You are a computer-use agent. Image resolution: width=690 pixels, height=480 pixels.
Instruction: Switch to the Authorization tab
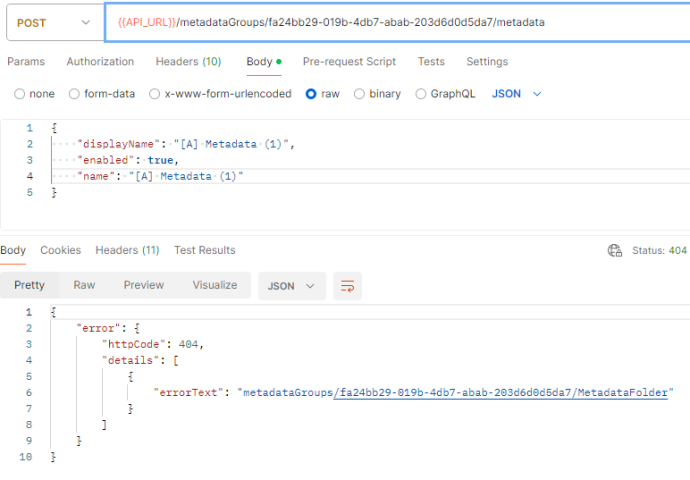tap(100, 62)
